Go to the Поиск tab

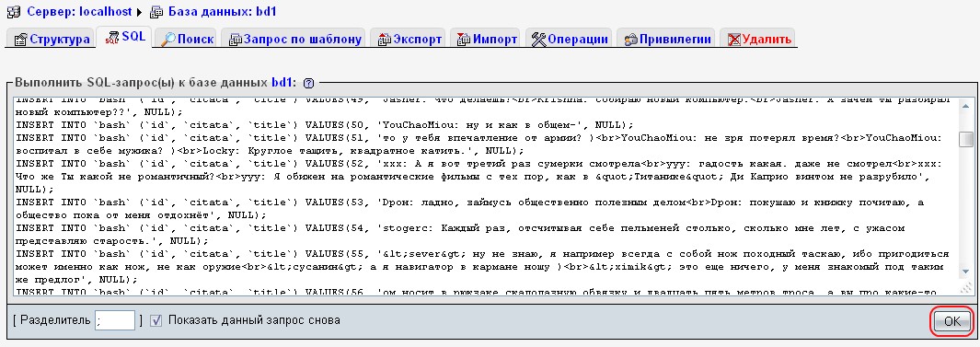tap(186, 39)
